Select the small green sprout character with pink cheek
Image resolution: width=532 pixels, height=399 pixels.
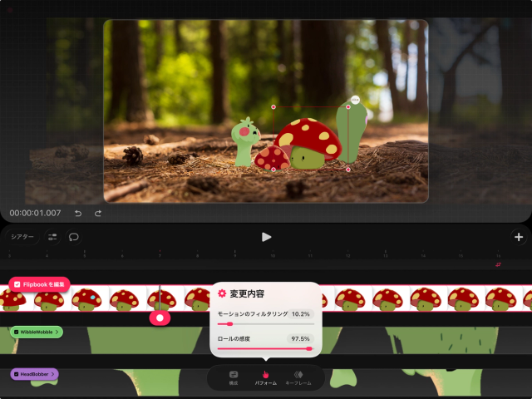[x=245, y=142]
